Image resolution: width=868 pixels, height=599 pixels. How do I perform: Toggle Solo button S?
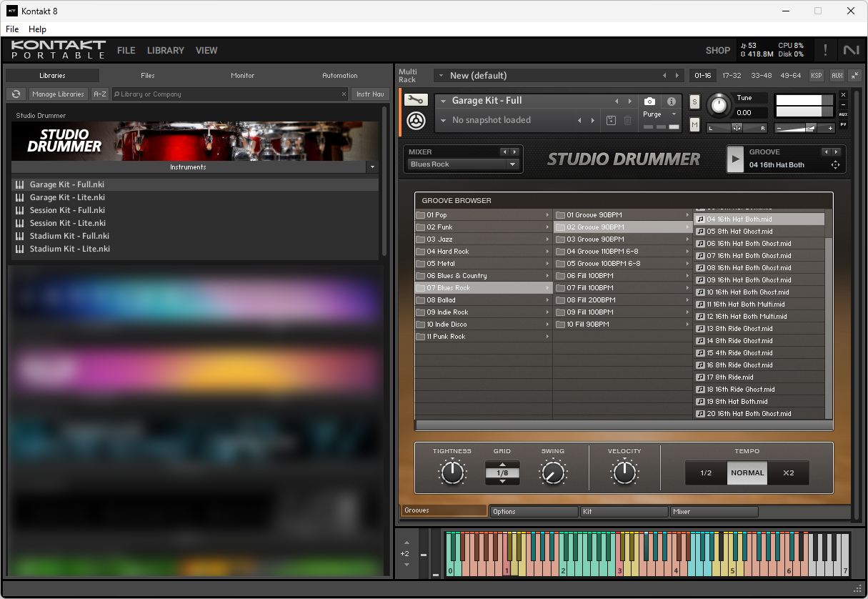(x=694, y=102)
